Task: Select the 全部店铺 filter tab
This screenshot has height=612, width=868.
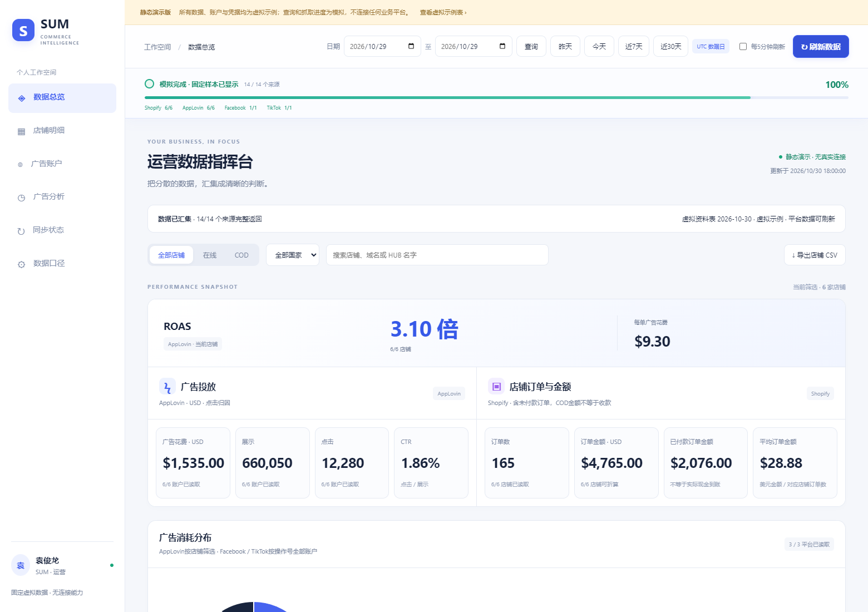Action: tap(171, 255)
